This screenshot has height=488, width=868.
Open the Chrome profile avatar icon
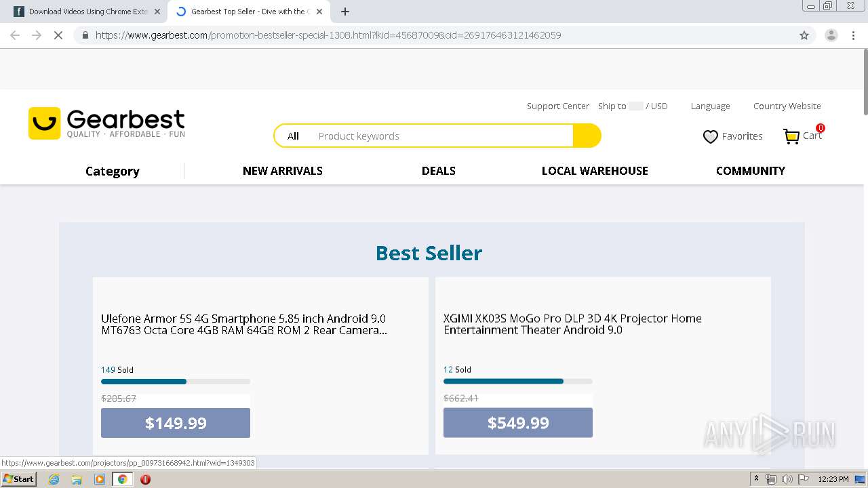click(831, 35)
